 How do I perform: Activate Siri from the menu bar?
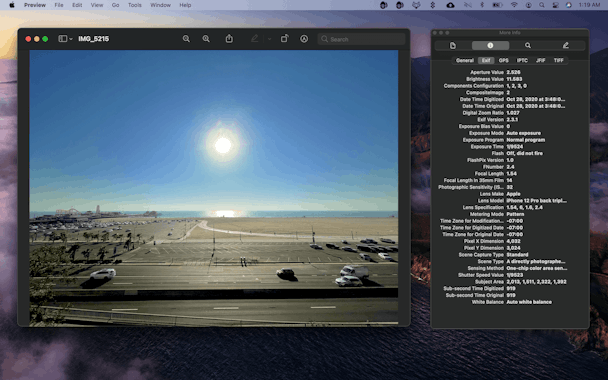[x=568, y=5]
